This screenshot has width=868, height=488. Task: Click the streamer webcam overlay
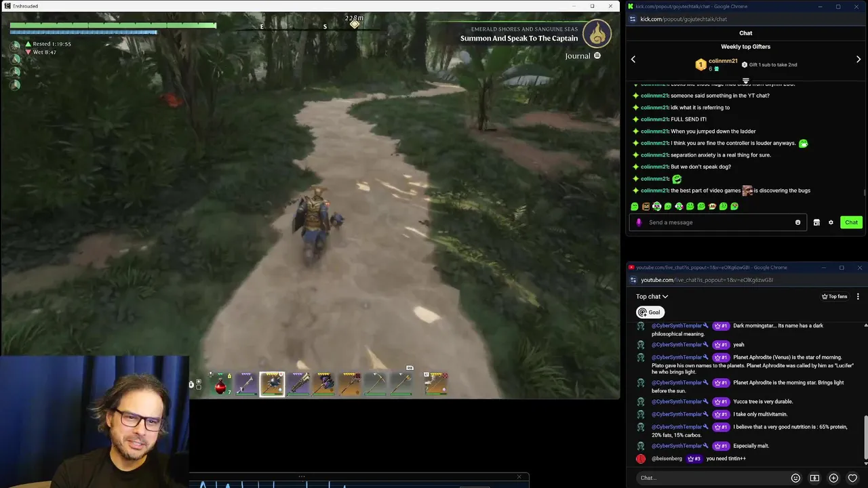click(94, 422)
